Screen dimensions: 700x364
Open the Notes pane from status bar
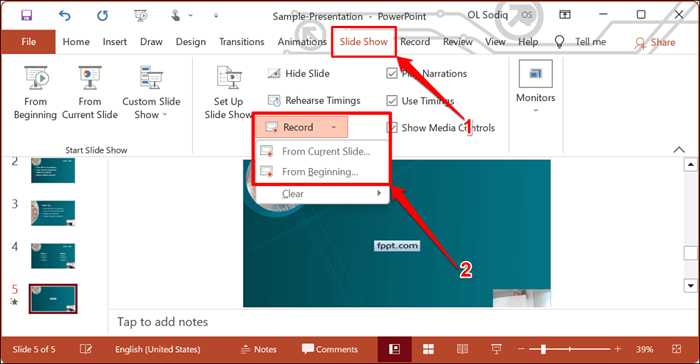[259, 349]
